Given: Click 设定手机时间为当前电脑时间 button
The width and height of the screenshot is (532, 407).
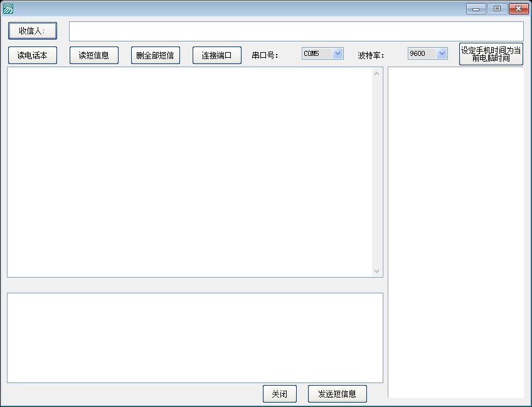Looking at the screenshot, I should (x=491, y=54).
